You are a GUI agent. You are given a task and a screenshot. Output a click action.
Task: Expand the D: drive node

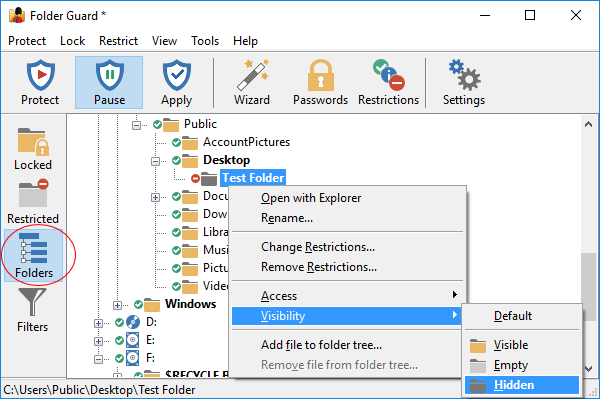point(98,323)
